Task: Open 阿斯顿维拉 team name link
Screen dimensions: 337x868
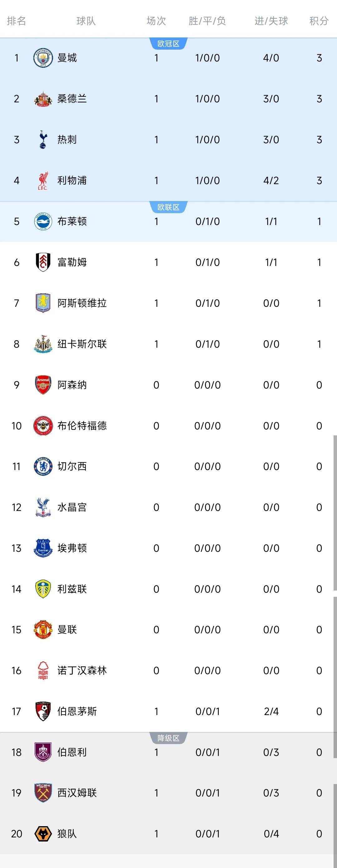Action: (x=82, y=303)
